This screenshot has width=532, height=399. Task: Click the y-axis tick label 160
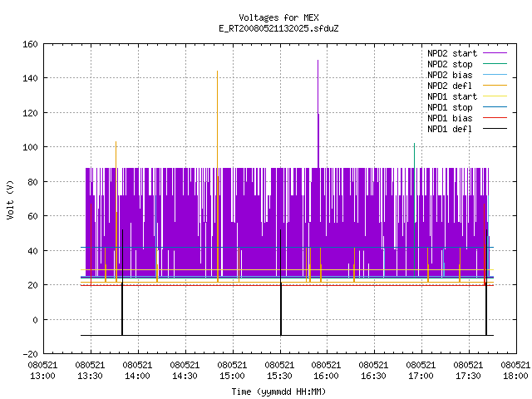tap(30, 44)
